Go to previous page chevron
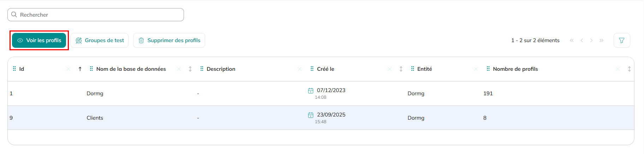The image size is (644, 154). [x=582, y=40]
